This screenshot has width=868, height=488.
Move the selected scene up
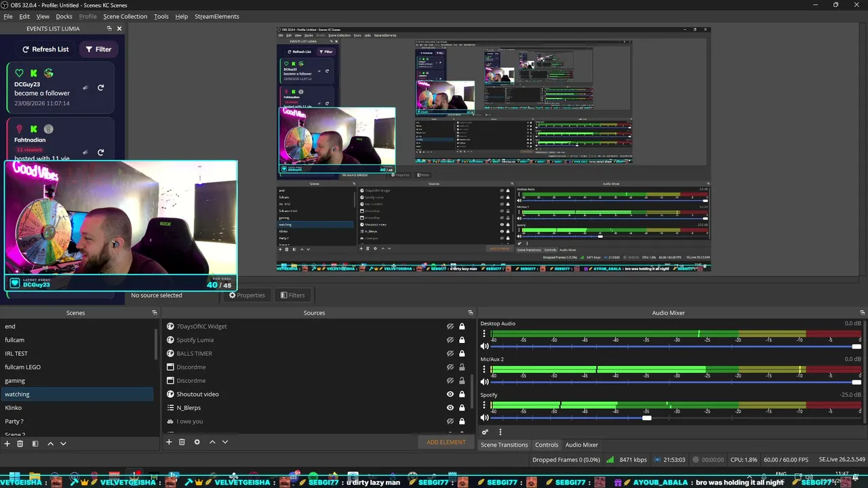pos(50,443)
